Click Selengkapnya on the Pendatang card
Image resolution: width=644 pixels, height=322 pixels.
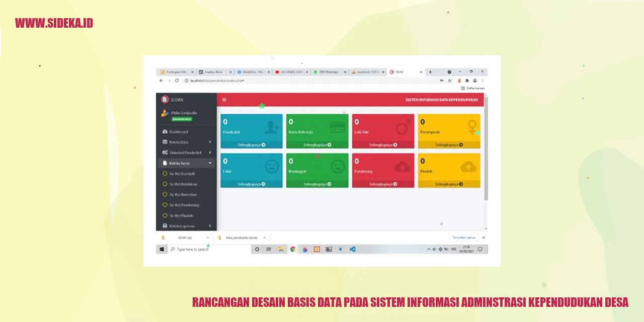[x=383, y=184]
